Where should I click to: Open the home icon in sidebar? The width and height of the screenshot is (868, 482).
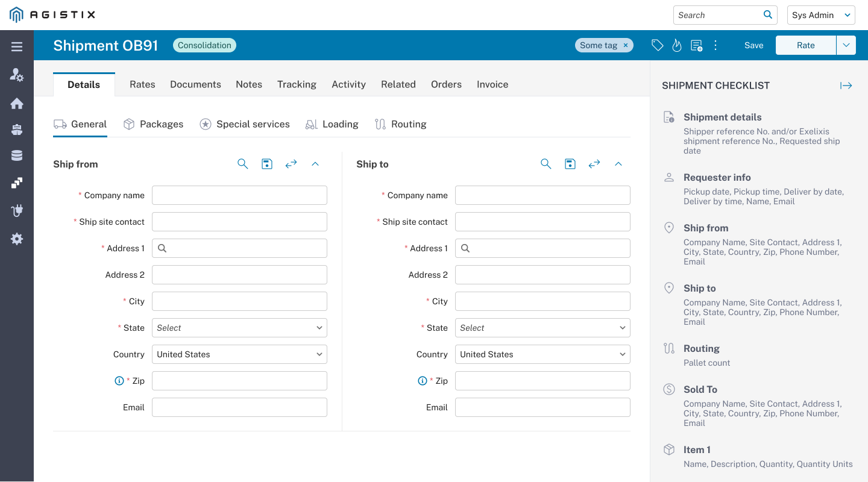pos(17,104)
